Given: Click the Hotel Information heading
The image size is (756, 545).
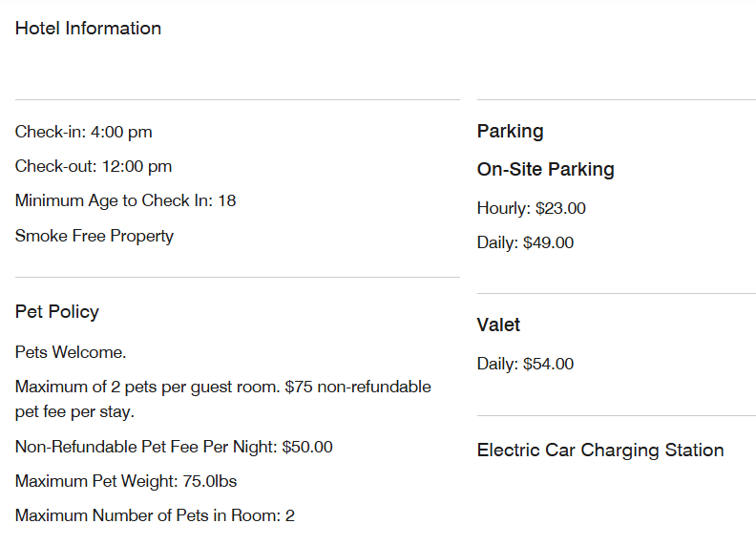Looking at the screenshot, I should [x=88, y=29].
